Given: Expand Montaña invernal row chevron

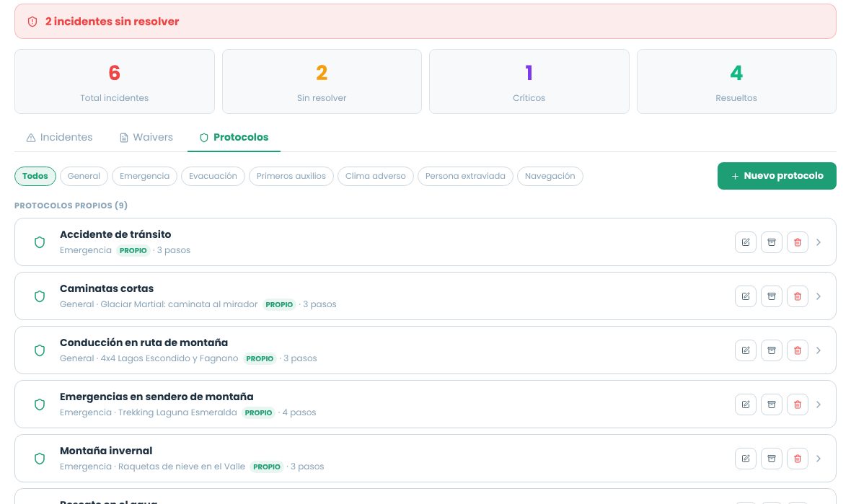Looking at the screenshot, I should tap(819, 459).
